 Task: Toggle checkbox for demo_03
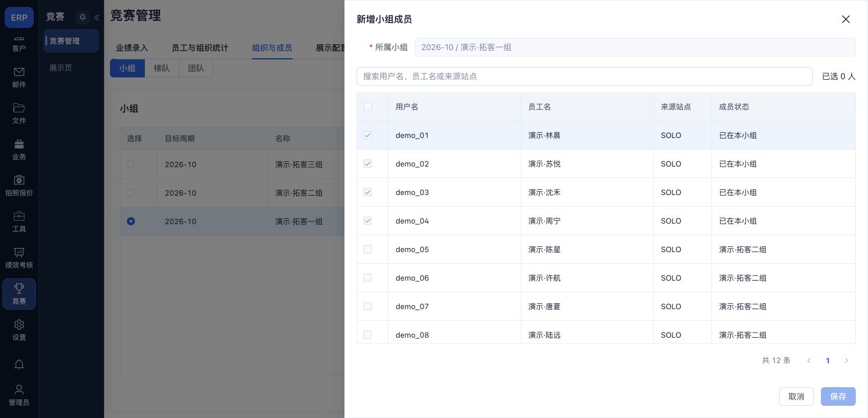click(368, 192)
